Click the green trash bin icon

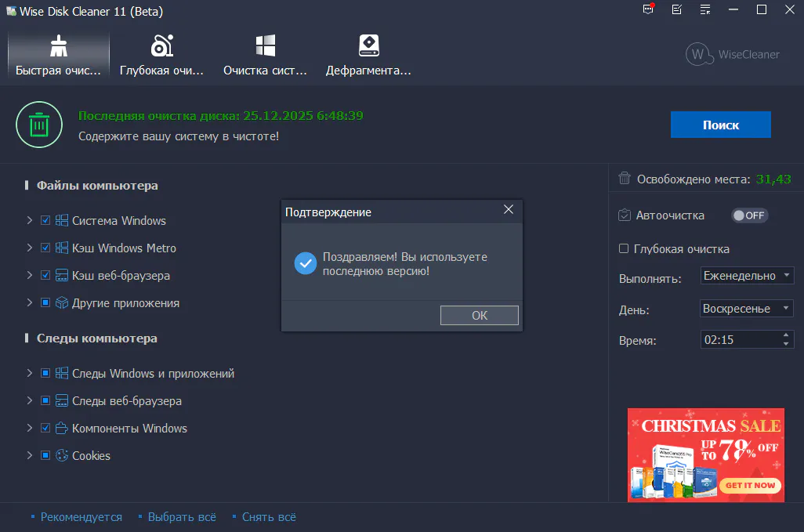pyautogui.click(x=39, y=125)
